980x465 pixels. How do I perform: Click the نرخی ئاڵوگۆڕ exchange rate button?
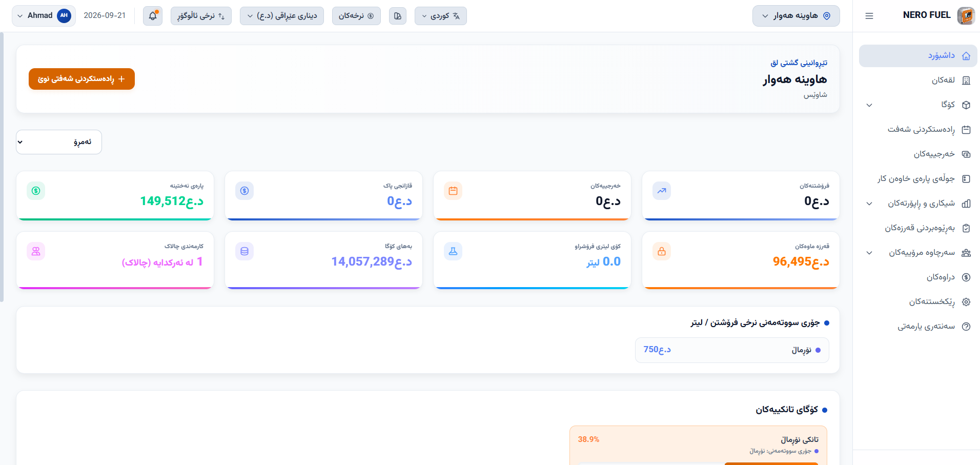(201, 16)
